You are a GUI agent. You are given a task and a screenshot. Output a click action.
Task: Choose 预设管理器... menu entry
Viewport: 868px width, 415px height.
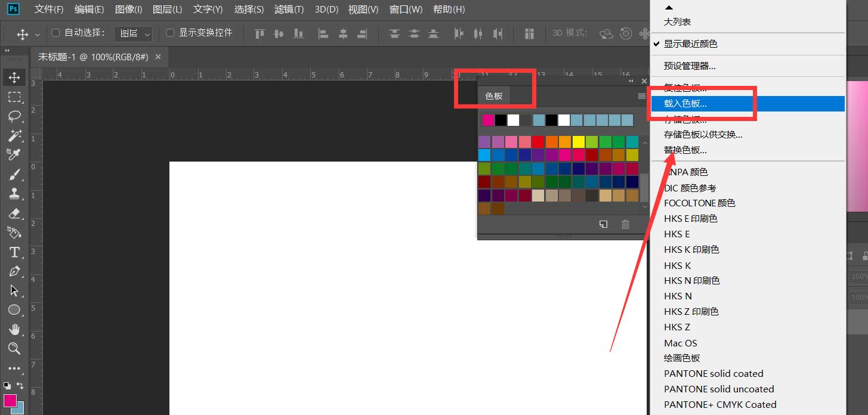[x=747, y=66]
